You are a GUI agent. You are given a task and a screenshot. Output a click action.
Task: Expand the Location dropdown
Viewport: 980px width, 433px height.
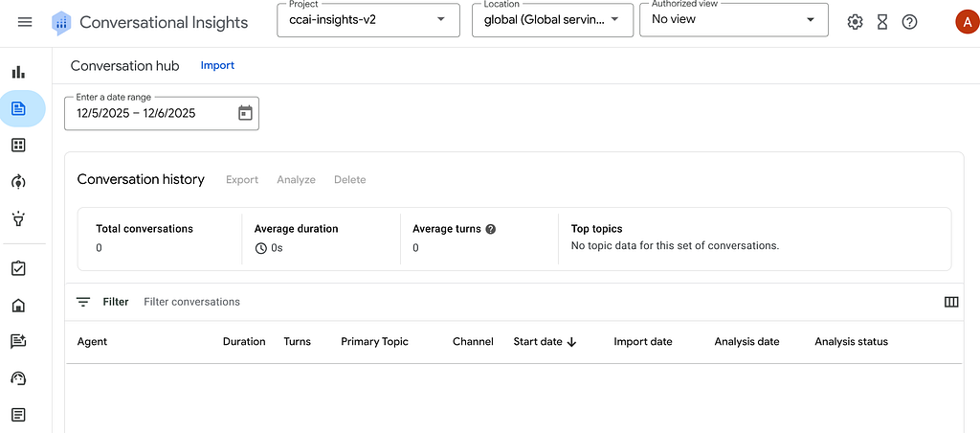(x=552, y=19)
